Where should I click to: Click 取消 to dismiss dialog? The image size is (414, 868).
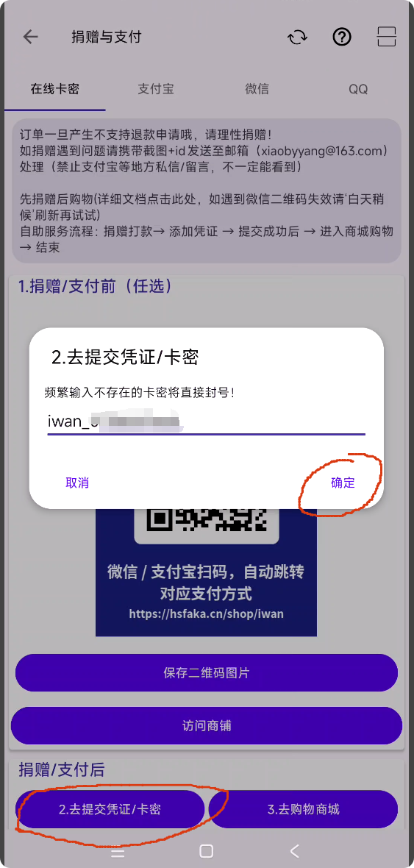pos(77,483)
